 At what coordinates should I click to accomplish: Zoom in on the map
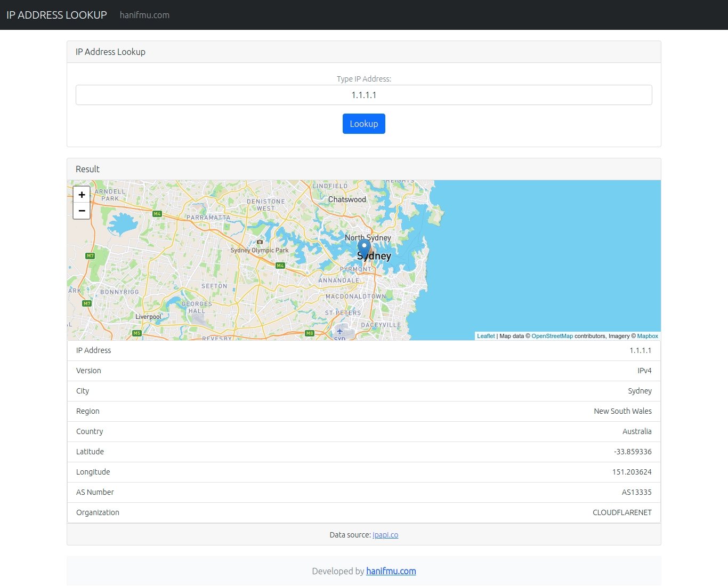(x=82, y=195)
